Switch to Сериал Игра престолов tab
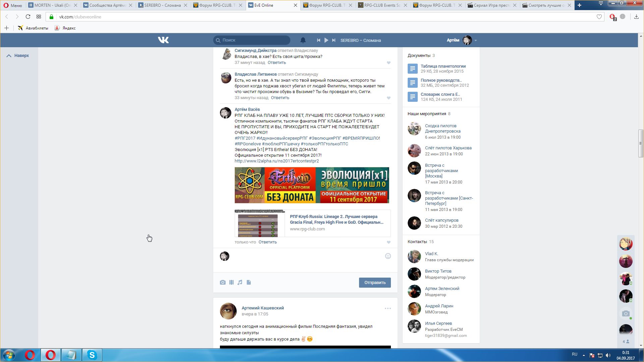Screen dimensions: 644x362 pyautogui.click(x=492, y=5)
